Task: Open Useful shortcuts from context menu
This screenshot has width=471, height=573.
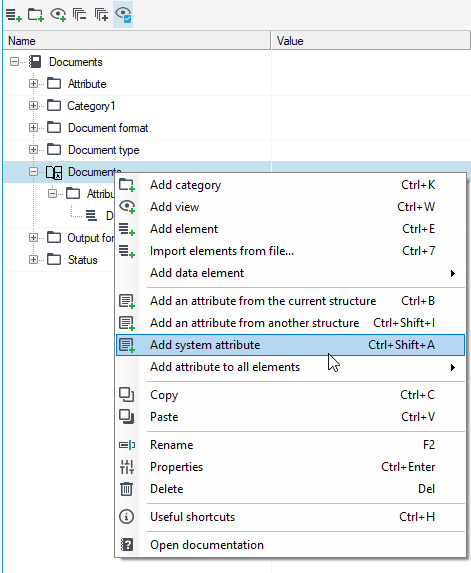Action: (x=290, y=517)
